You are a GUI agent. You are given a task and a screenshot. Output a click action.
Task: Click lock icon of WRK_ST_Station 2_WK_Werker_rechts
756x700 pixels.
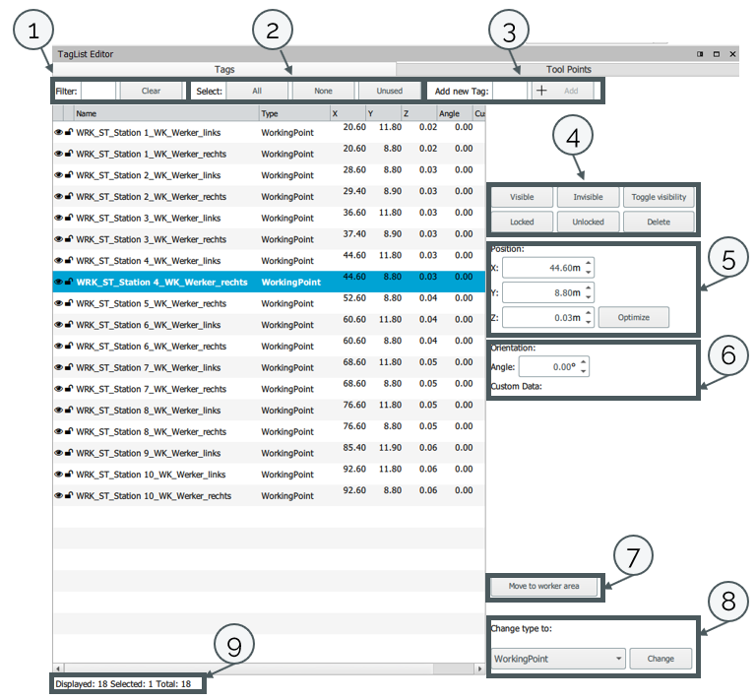(x=68, y=196)
